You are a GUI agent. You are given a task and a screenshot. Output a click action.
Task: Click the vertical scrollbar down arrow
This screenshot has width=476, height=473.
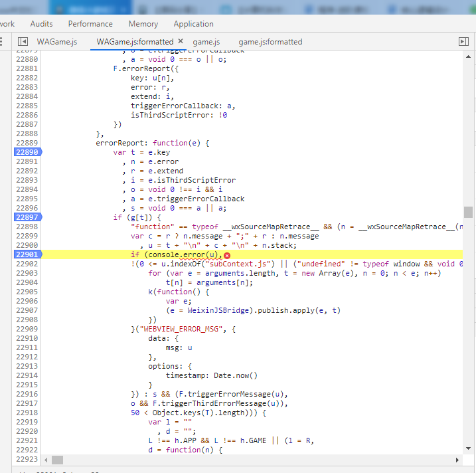click(x=469, y=448)
